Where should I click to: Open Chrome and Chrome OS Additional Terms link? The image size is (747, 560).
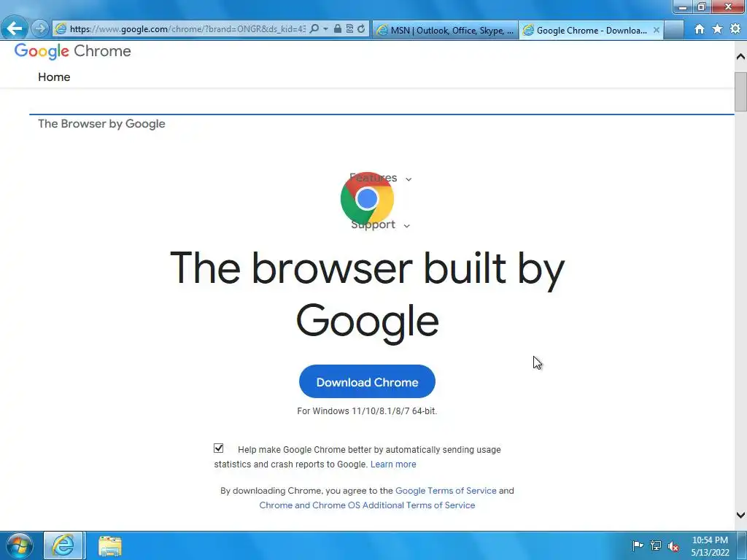pos(367,505)
